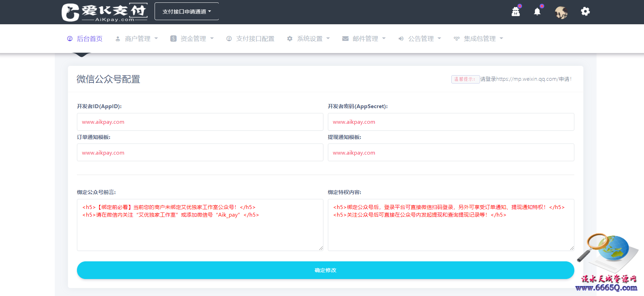The width and height of the screenshot is (644, 296).
Task: Go to 后台首页 menu item
Action: pos(85,38)
